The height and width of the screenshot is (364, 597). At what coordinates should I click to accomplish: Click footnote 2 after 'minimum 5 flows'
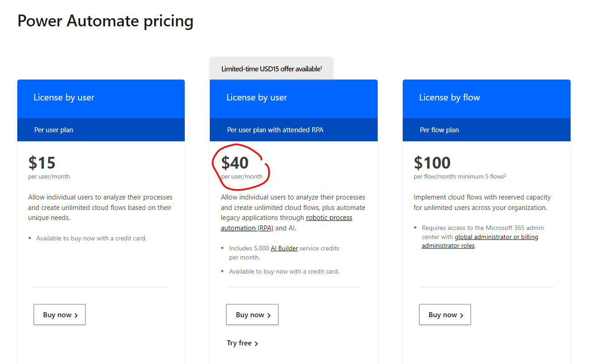[505, 175]
